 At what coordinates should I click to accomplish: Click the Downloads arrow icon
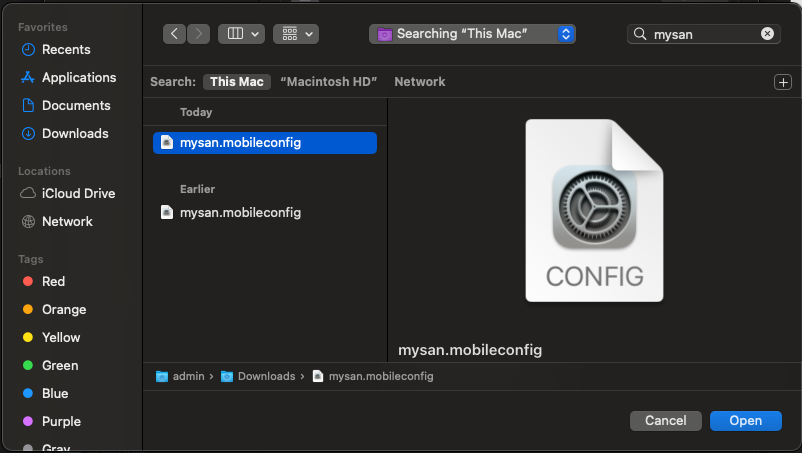pos(28,133)
